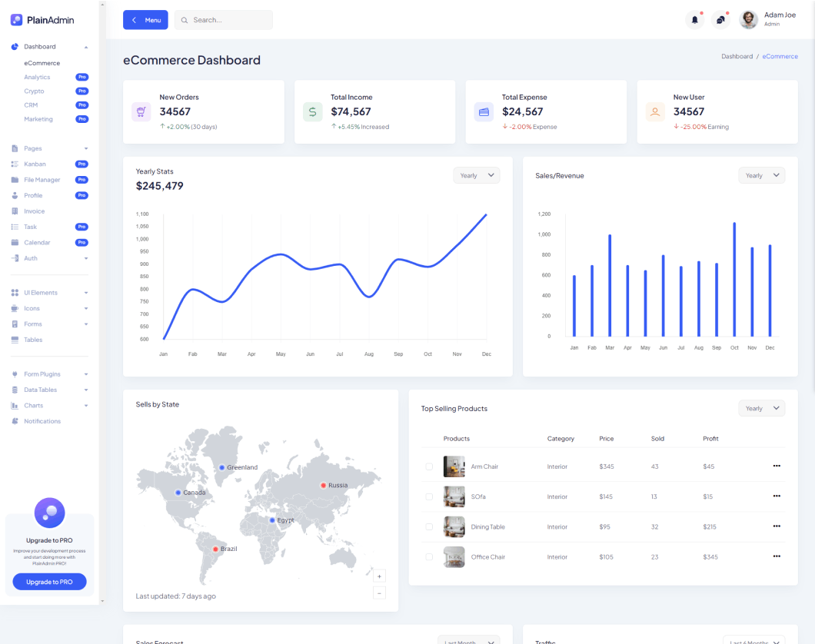Go to Tables in the sidebar

(33, 340)
